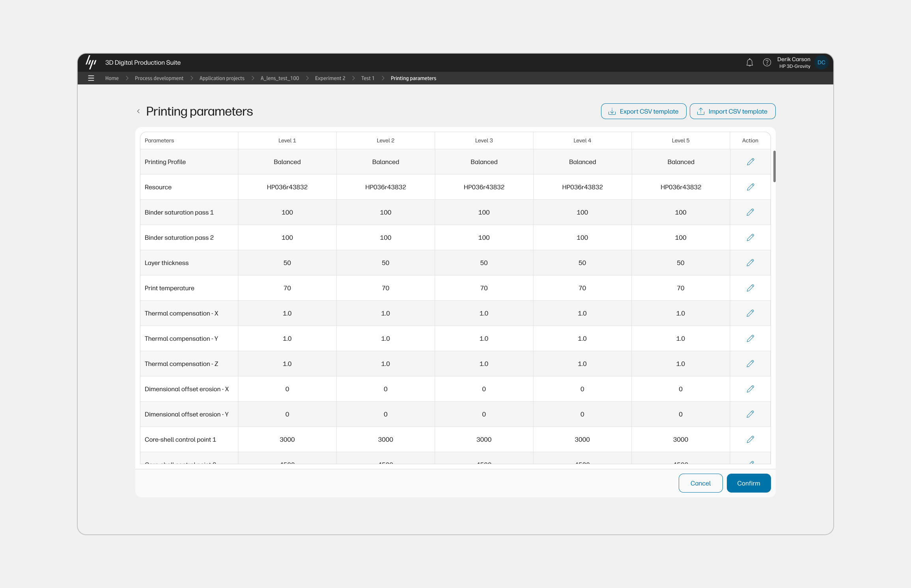Open the notifications bell
The width and height of the screenshot is (911, 588).
749,62
